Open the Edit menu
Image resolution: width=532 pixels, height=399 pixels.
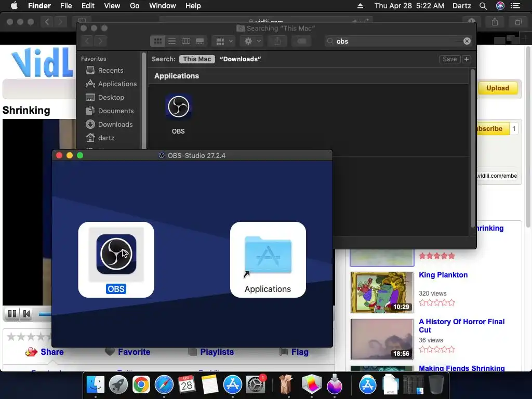[88, 6]
